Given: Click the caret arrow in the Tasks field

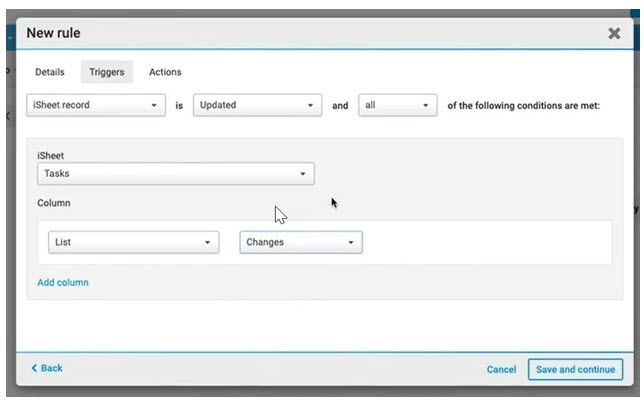Looking at the screenshot, I should (302, 174).
